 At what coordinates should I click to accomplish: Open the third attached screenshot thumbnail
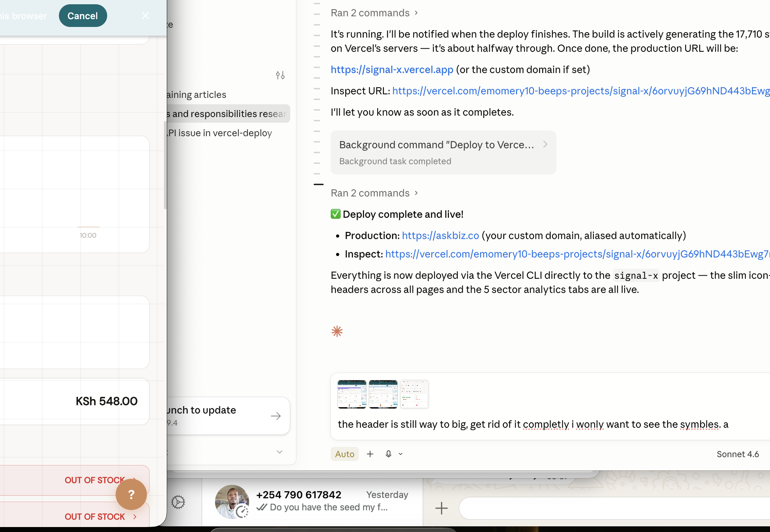point(414,394)
